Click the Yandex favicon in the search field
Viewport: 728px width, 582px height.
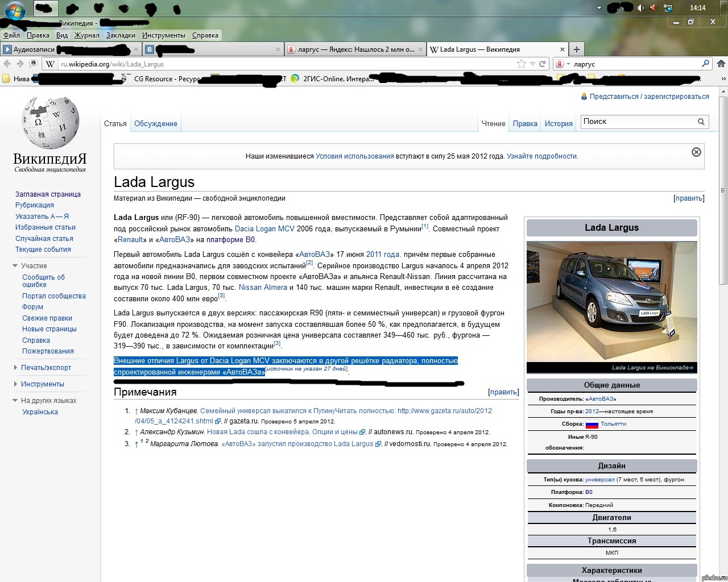tap(560, 64)
